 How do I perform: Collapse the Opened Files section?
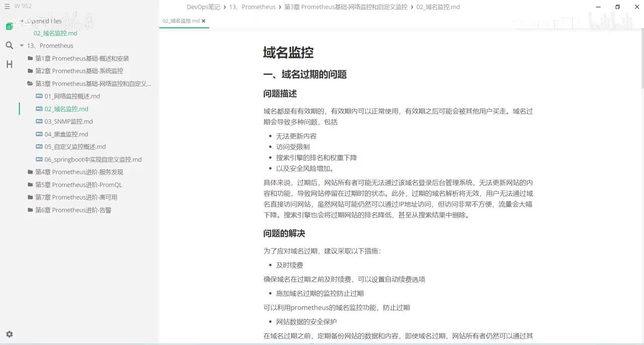pos(22,21)
